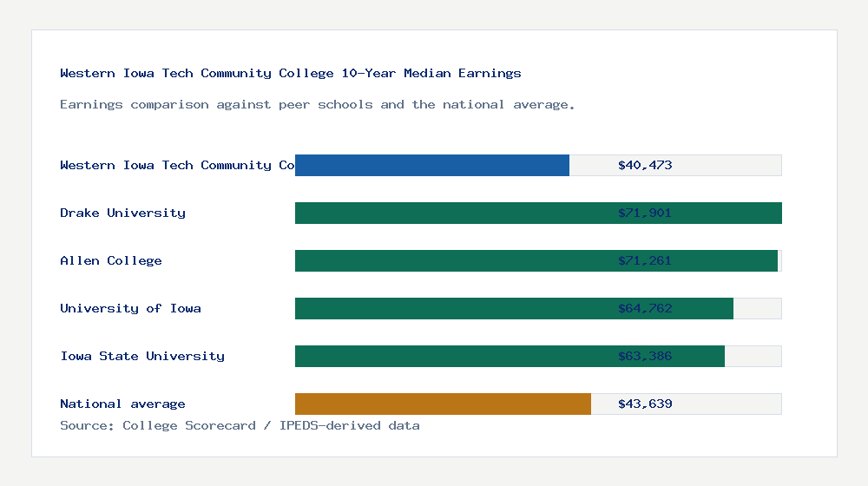The width and height of the screenshot is (868, 486).
Task: Select the blue Western Iowa Tech bar
Action: point(431,166)
